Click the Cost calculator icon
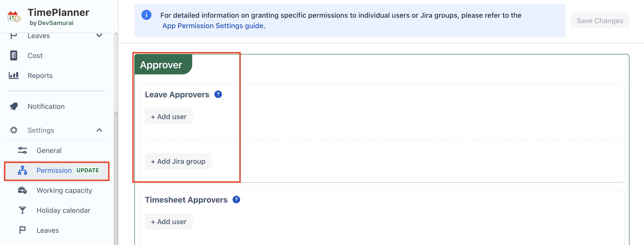Image resolution: width=644 pixels, height=245 pixels. click(x=14, y=56)
